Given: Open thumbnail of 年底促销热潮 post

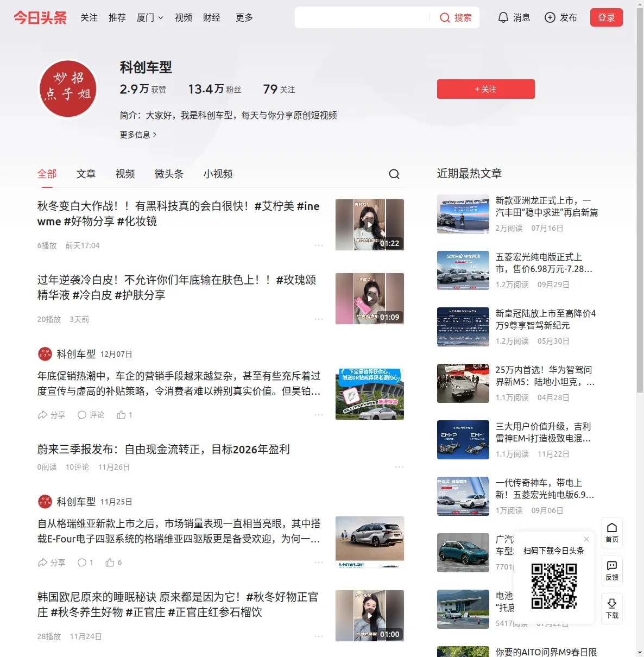Looking at the screenshot, I should [370, 394].
